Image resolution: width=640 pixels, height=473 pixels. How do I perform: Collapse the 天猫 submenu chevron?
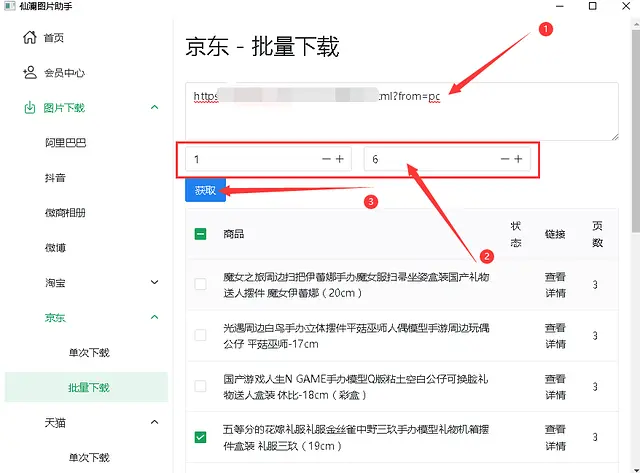point(155,422)
